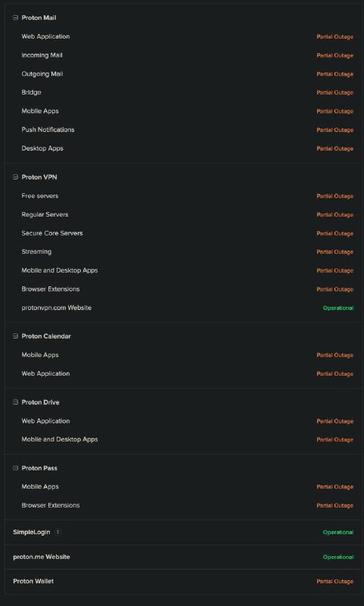This screenshot has height=606, width=364.
Task: Collapse the Proton VPN group
Action: (x=15, y=177)
